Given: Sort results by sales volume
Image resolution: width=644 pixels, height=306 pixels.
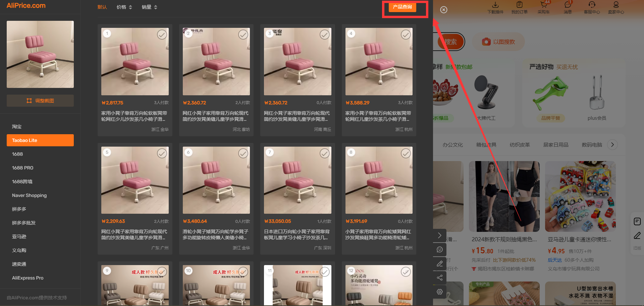Looking at the screenshot, I should [150, 7].
